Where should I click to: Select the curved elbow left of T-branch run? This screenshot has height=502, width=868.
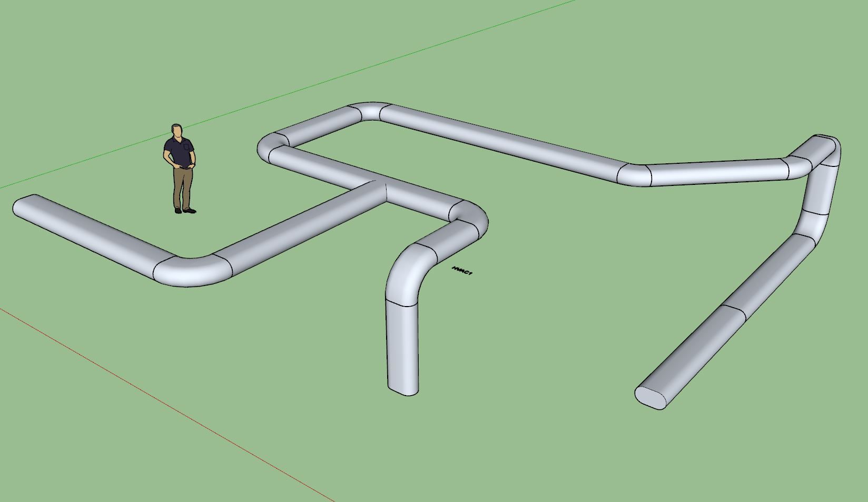point(192,270)
